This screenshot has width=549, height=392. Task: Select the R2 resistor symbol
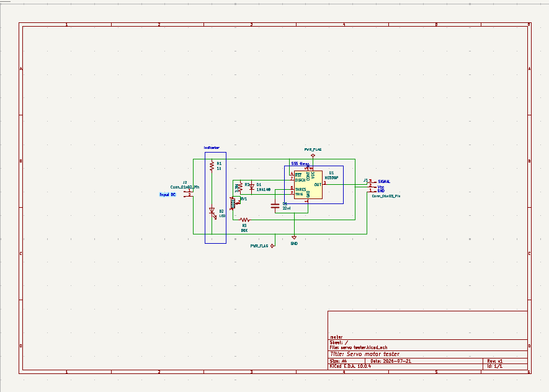pos(240,187)
